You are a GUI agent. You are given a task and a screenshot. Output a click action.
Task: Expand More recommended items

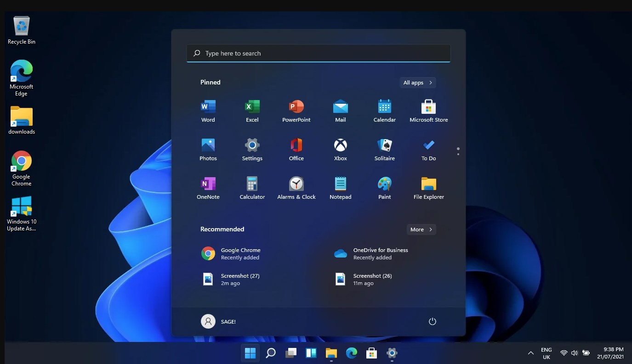(421, 230)
